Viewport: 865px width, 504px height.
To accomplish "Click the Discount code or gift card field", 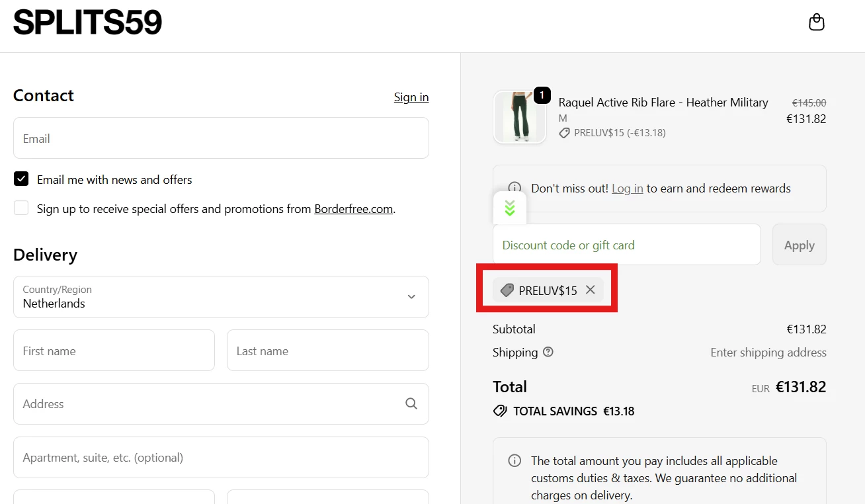I will click(626, 245).
